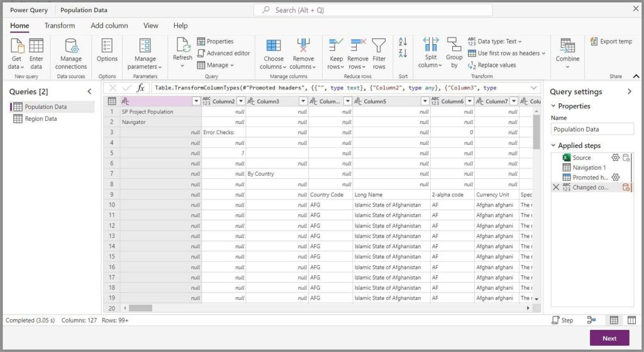This screenshot has width=644, height=352.
Task: Open Column5 header filter dropdown
Action: click(x=425, y=101)
